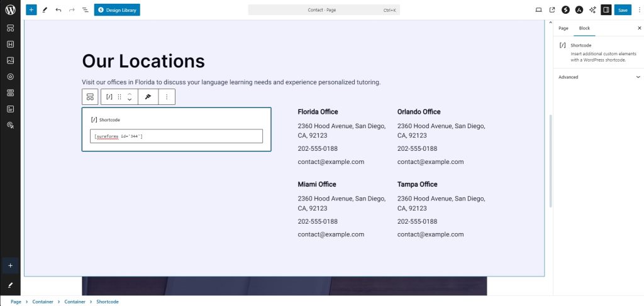This screenshot has width=644, height=306.
Task: Toggle the block inserter plus button
Action: 31,10
